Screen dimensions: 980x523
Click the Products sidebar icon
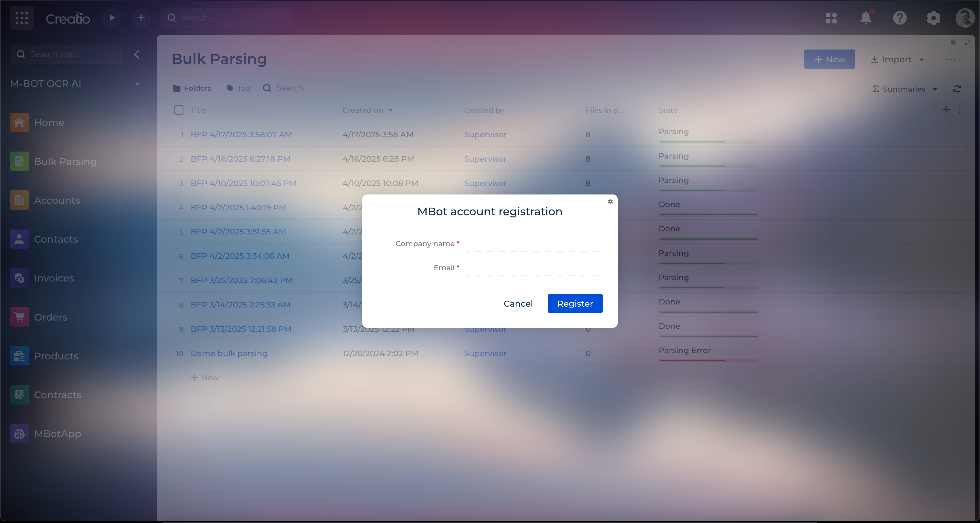click(19, 356)
